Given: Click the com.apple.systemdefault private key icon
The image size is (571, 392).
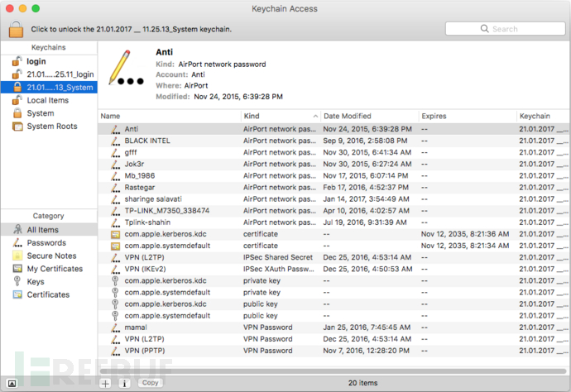Looking at the screenshot, I should [115, 292].
